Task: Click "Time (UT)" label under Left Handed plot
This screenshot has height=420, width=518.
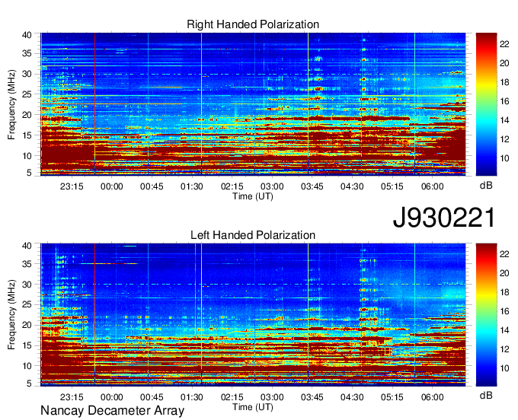Action: coord(253,407)
